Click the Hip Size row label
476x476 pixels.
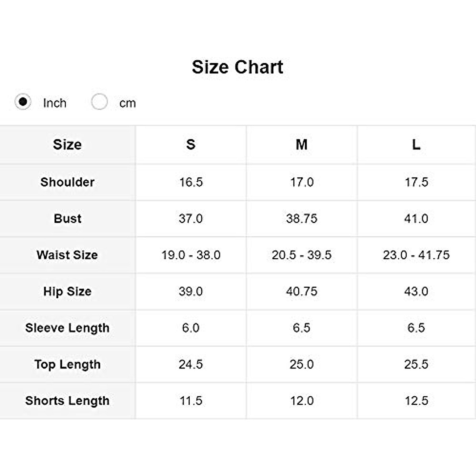click(x=67, y=292)
